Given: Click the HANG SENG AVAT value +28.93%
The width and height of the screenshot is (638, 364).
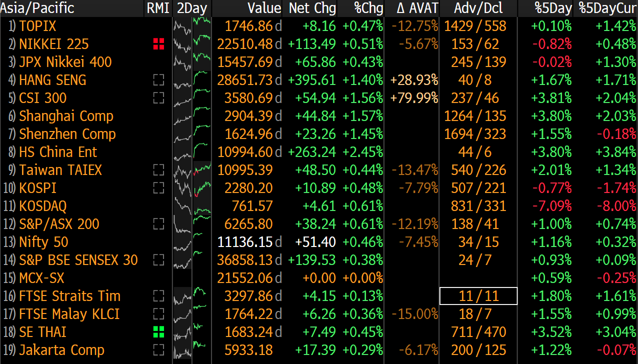Looking at the screenshot, I should pyautogui.click(x=414, y=80).
